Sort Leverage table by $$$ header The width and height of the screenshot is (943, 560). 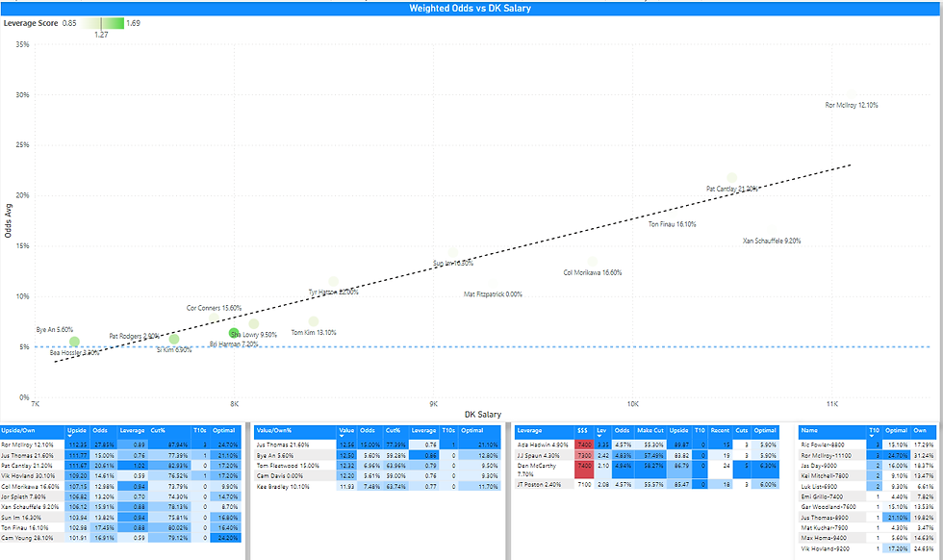point(582,431)
